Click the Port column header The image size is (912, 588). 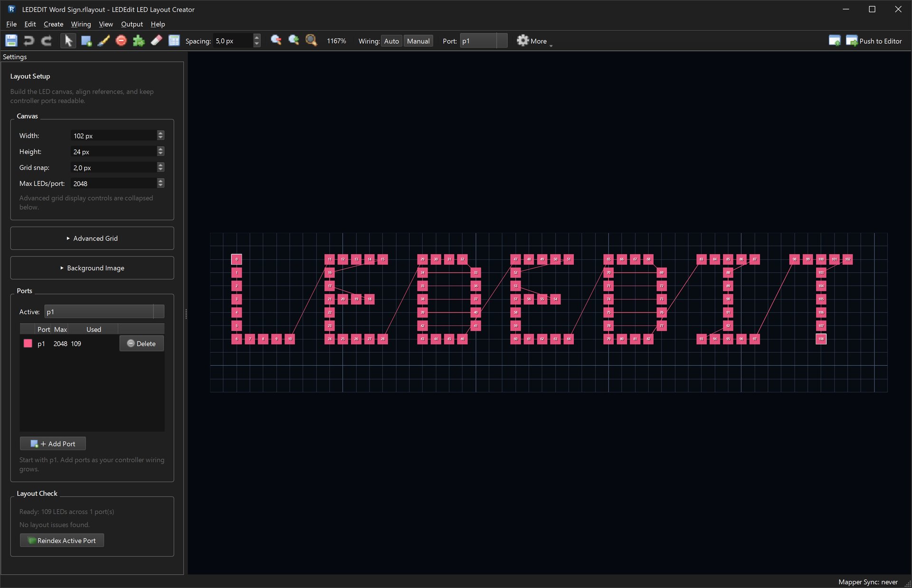44,329
